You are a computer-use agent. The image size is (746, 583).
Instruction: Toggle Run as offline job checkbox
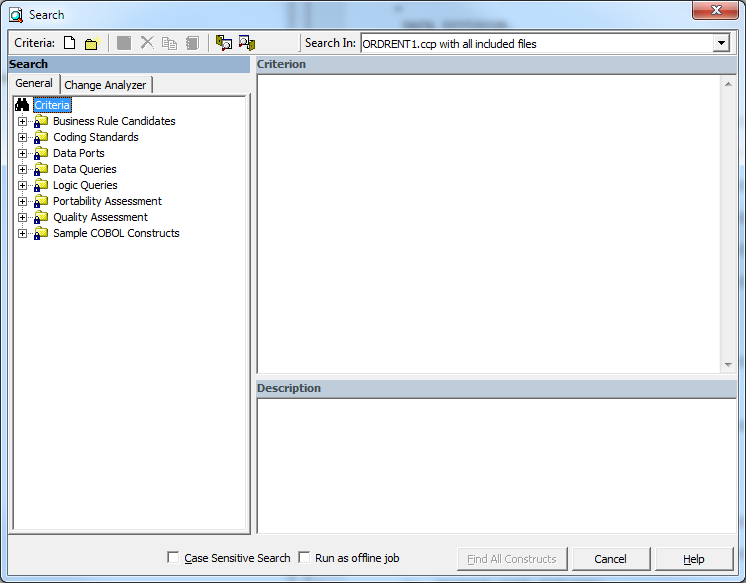(x=304, y=558)
